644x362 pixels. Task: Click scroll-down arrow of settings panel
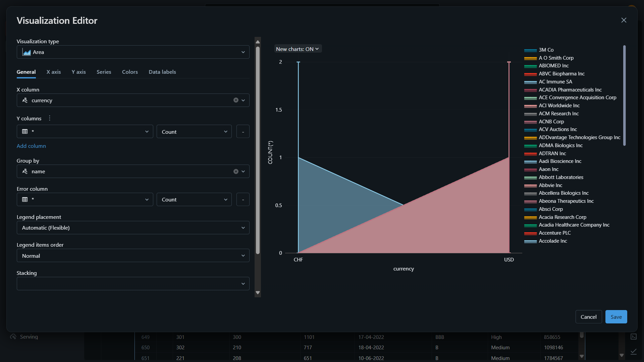click(x=258, y=293)
